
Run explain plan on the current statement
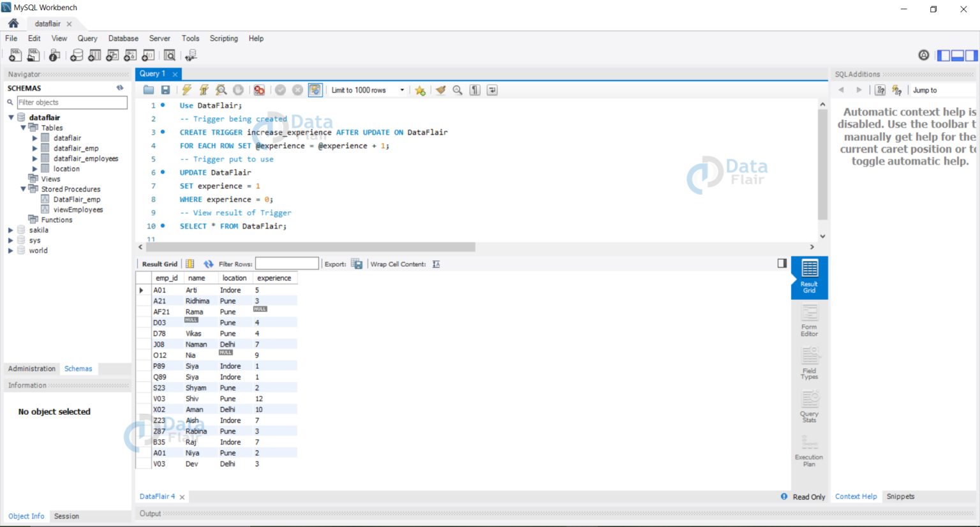coord(221,90)
